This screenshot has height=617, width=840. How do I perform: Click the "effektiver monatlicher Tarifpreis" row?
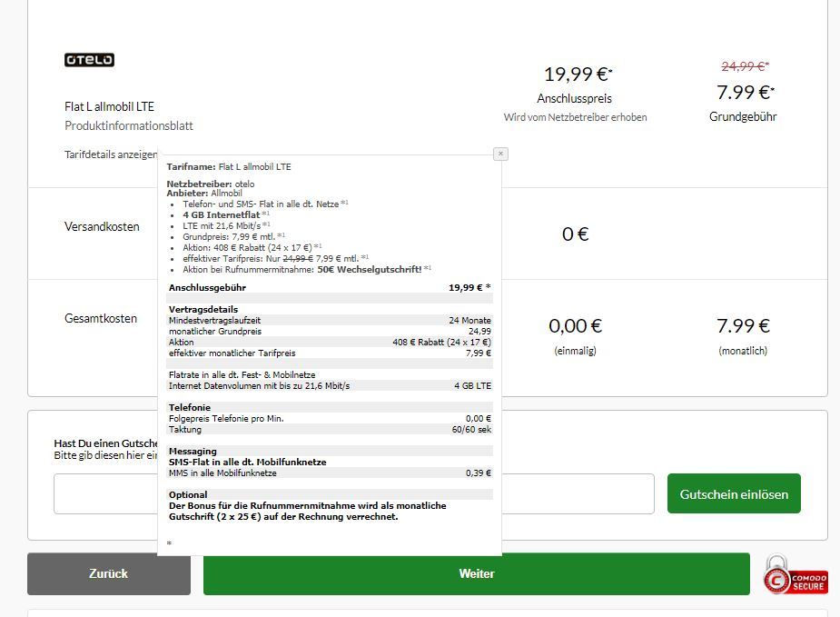330,353
